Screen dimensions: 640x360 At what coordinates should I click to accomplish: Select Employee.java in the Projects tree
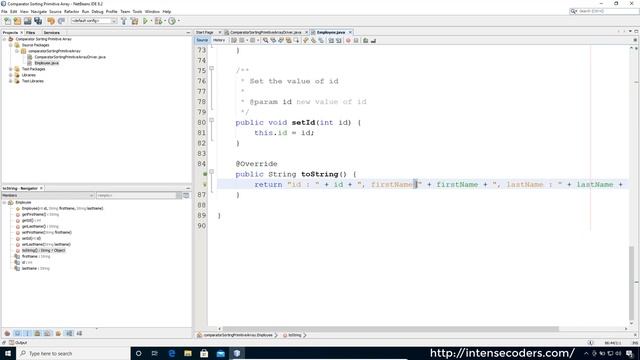click(x=47, y=63)
